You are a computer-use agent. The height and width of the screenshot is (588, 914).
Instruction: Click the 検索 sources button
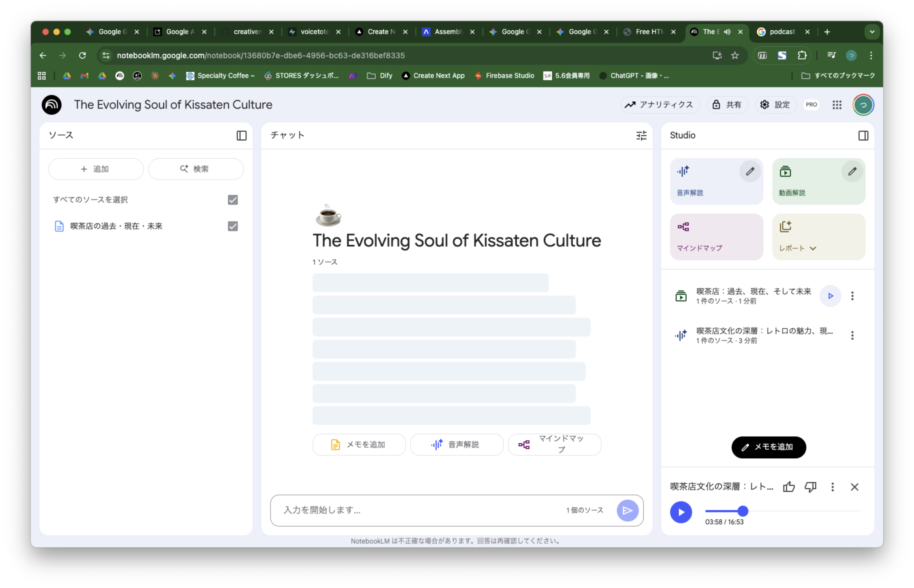[x=196, y=169]
